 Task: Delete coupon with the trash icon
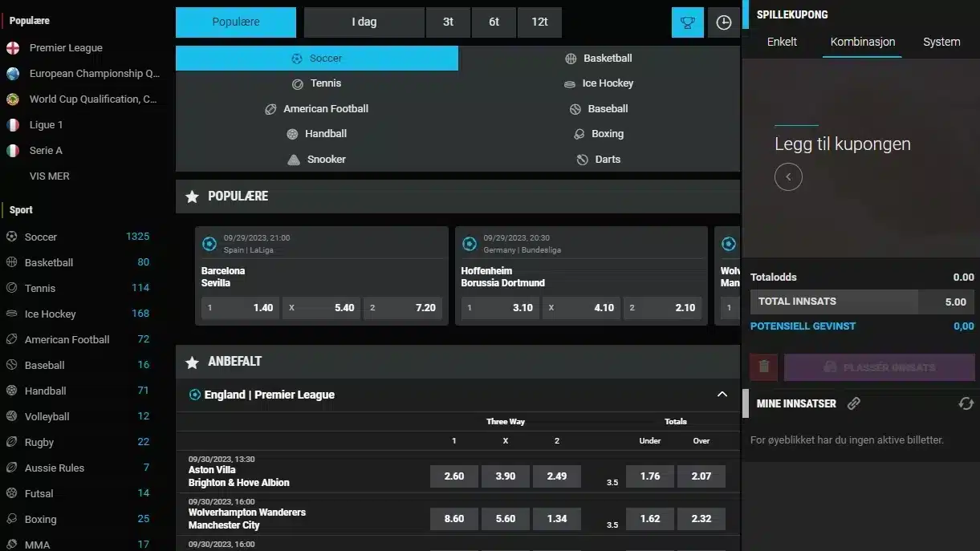pos(764,367)
